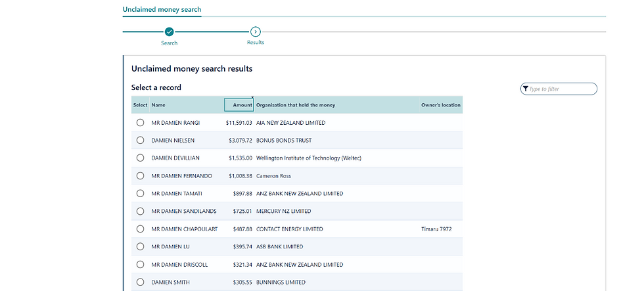The width and height of the screenshot is (644, 291).
Task: Sort by Organisation that held the money header
Action: (296, 105)
